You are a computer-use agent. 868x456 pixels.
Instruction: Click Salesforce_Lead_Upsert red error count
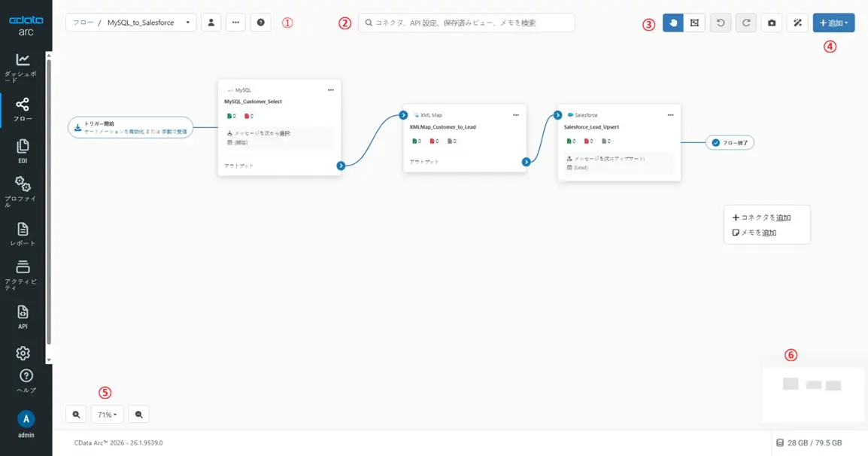588,141
